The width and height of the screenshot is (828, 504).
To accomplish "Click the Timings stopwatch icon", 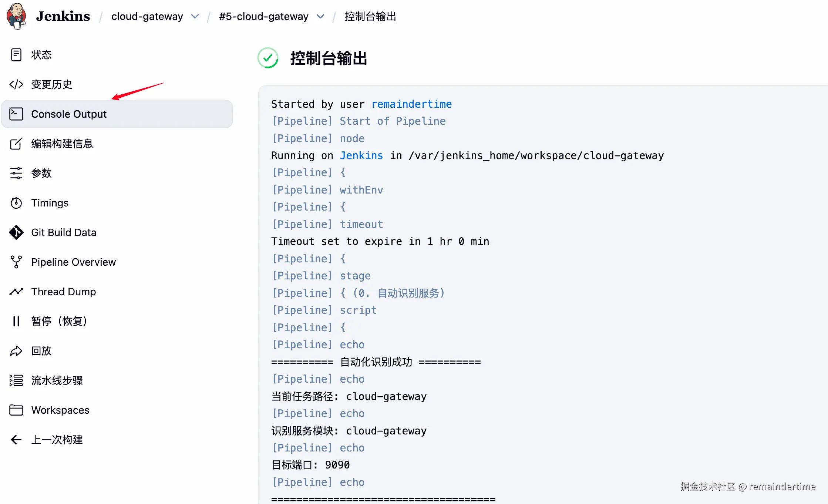I will tap(16, 203).
